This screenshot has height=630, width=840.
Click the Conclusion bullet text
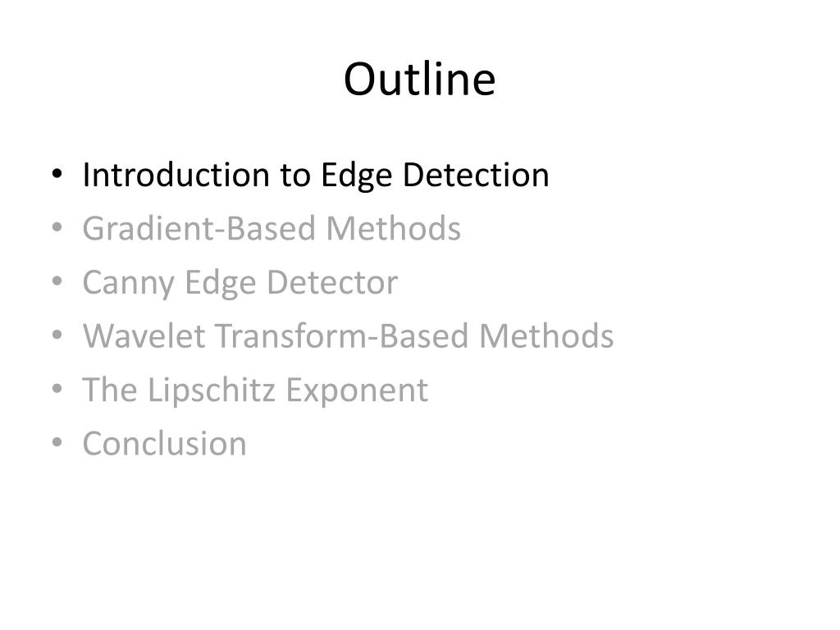tap(164, 444)
